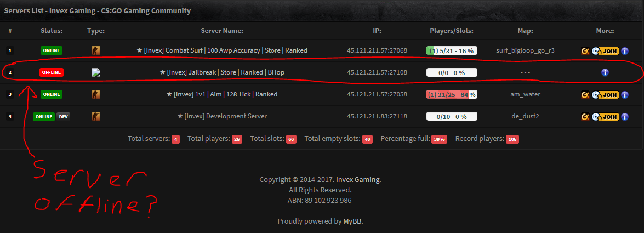Click info icon for Combat Surf server
The width and height of the screenshot is (644, 233).
point(625,51)
